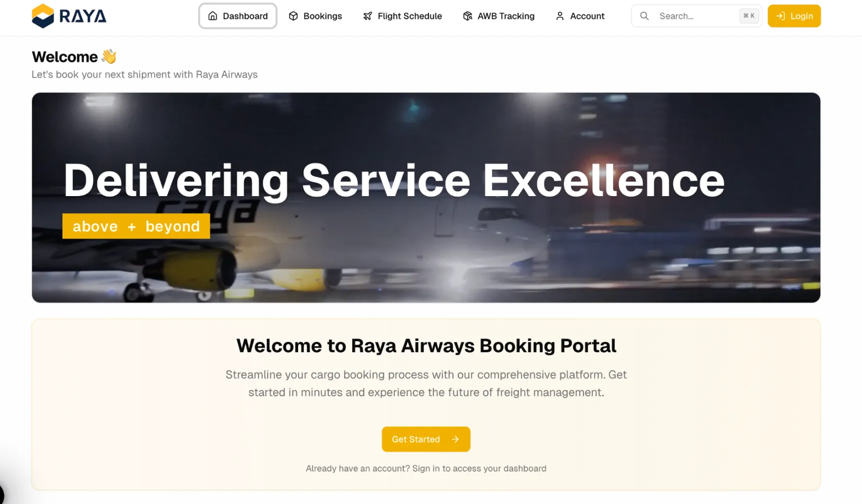Click the Raya logo icon
The height and width of the screenshot is (504, 862).
[x=43, y=16]
